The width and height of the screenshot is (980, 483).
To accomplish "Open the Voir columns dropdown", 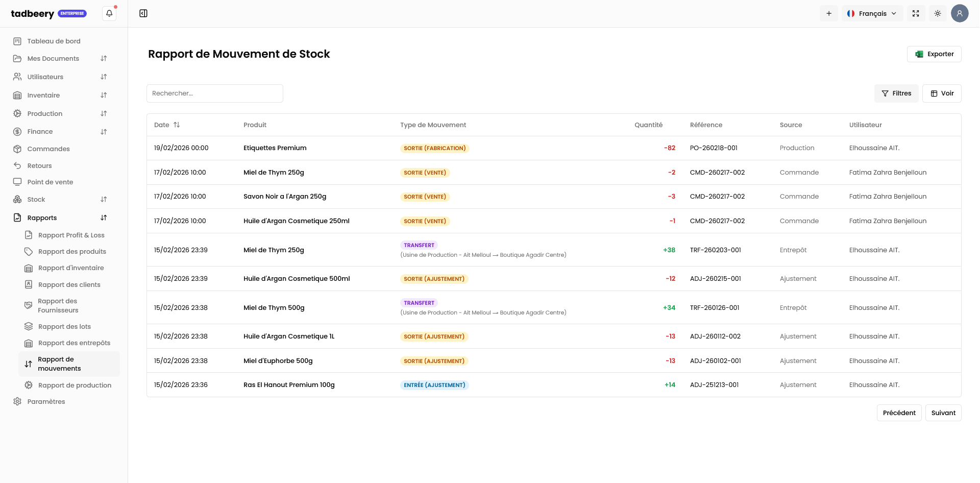I will pos(942,93).
